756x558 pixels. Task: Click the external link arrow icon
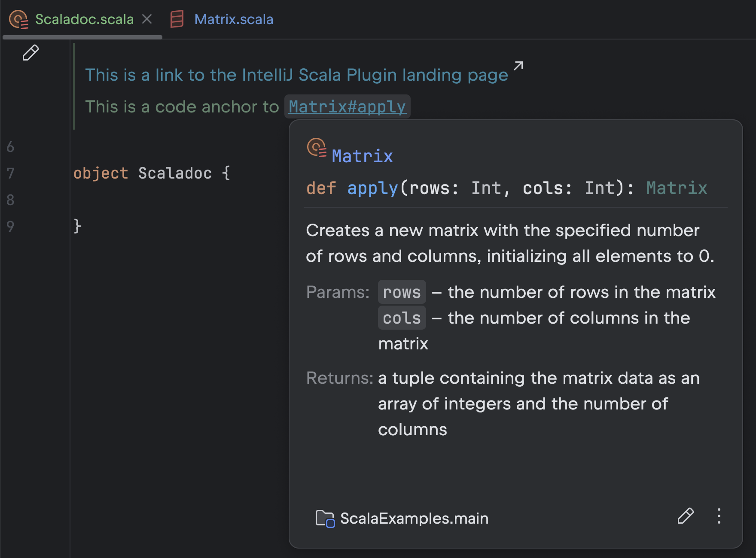518,66
